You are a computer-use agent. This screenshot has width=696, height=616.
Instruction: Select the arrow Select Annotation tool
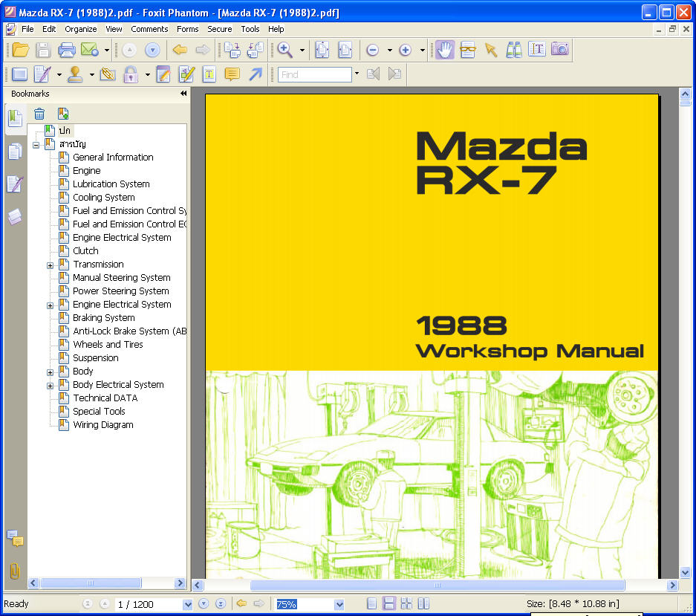[x=491, y=50]
